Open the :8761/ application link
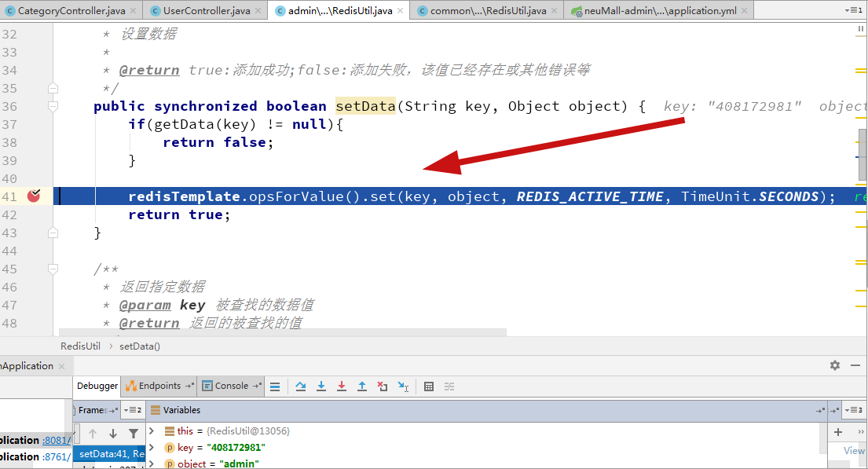 click(x=57, y=456)
